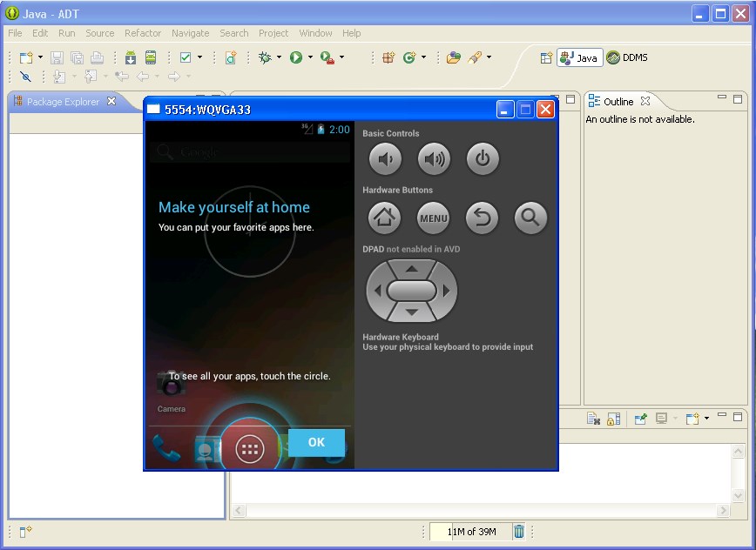This screenshot has height=550, width=756.
Task: Click the Search flashlight toolbar icon
Action: (475, 57)
